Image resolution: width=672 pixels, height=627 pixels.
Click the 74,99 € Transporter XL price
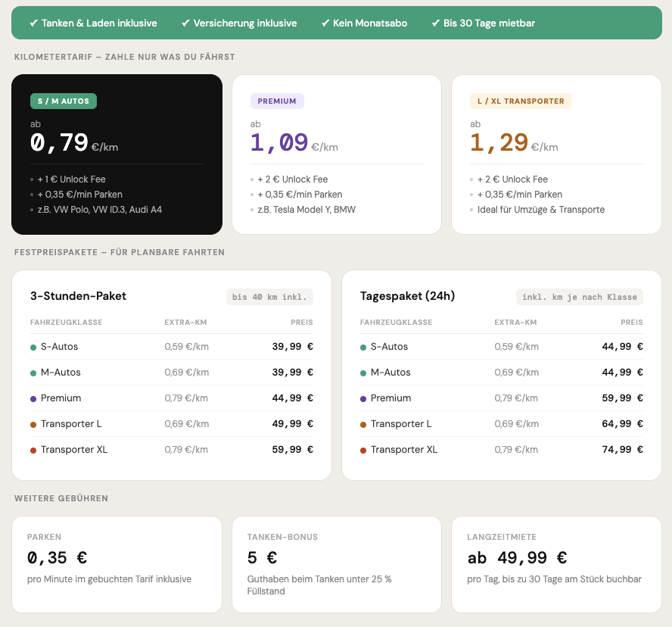[x=622, y=450]
